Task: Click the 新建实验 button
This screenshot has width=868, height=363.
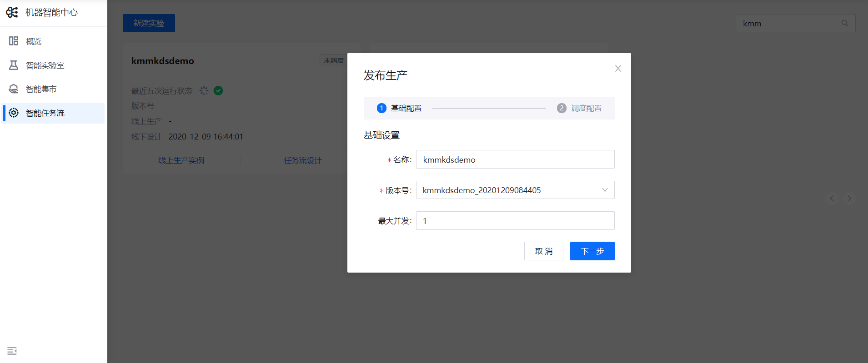Action: [149, 23]
